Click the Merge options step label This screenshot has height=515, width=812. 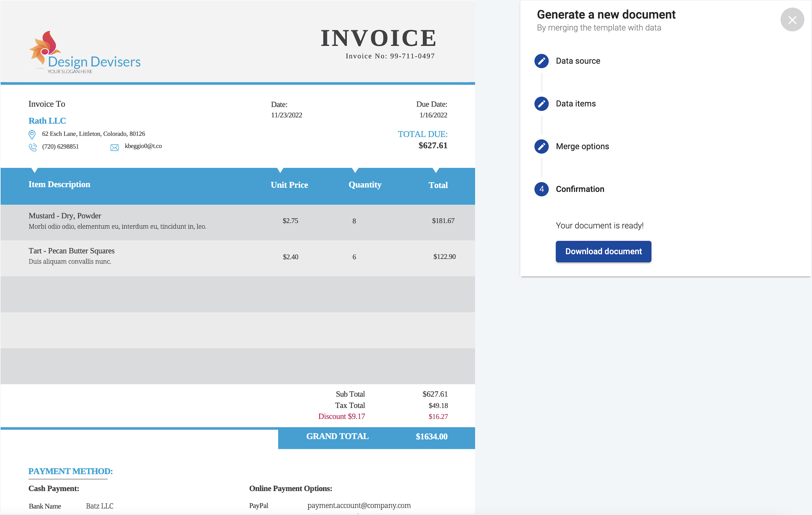click(582, 146)
